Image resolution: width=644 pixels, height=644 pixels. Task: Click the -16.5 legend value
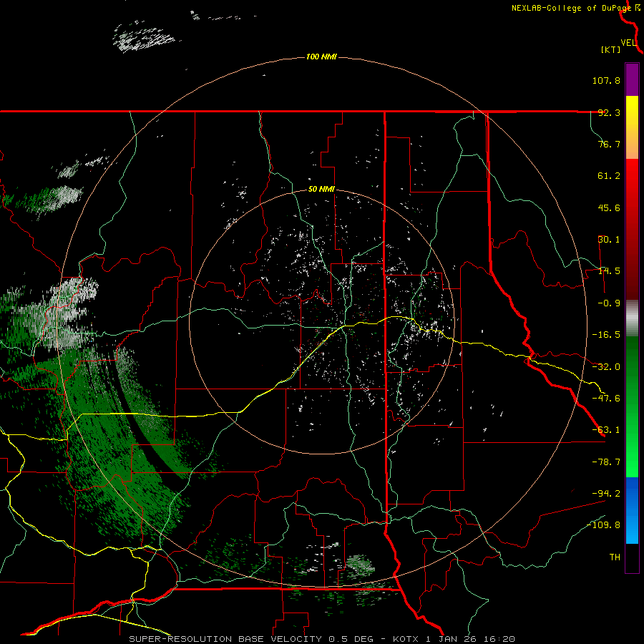(606, 335)
